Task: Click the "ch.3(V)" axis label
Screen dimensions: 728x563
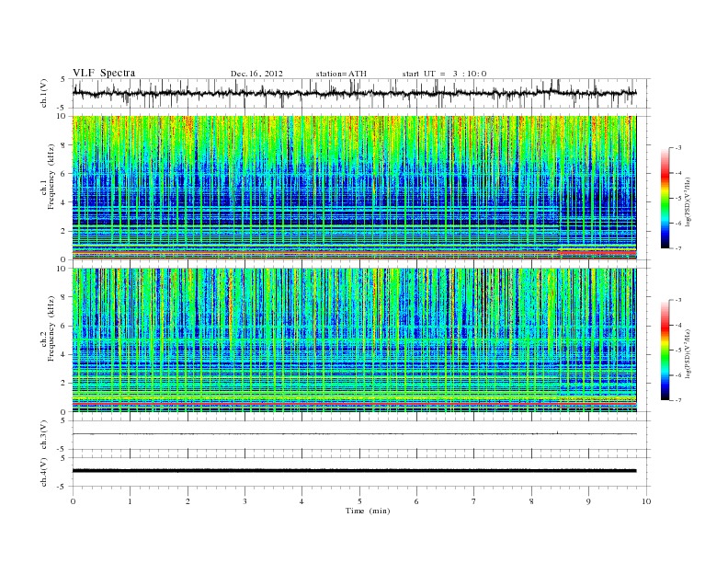Action: pyautogui.click(x=44, y=435)
